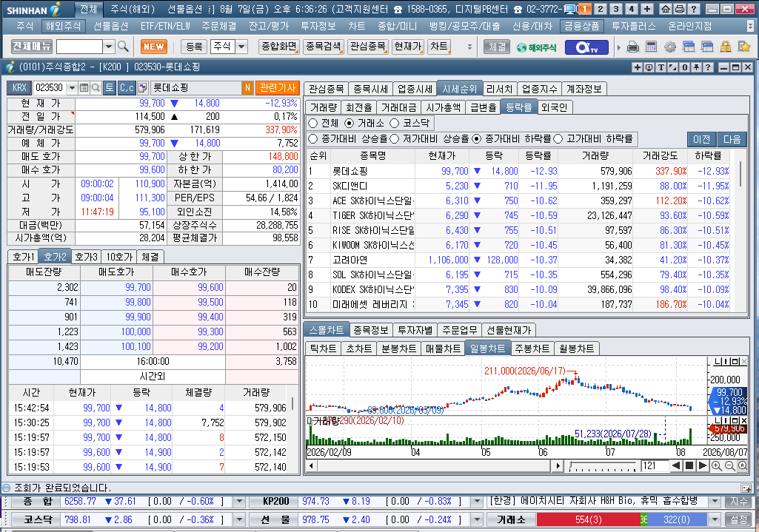759x532 pixels.
Task: Switch to 업종지수 tab
Action: click(539, 89)
